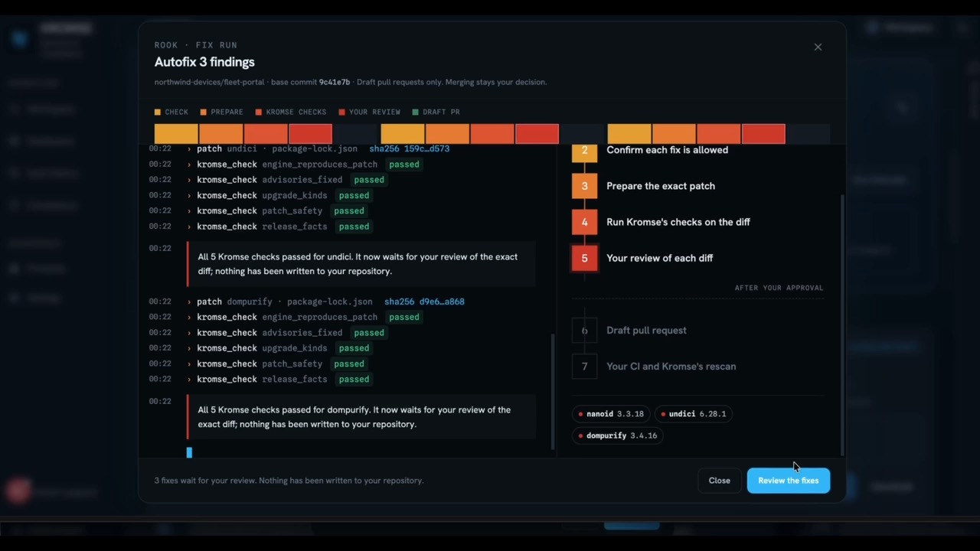The height and width of the screenshot is (551, 980).
Task: Click the dompurify all-checks-passed summary message
Action: coord(361,417)
